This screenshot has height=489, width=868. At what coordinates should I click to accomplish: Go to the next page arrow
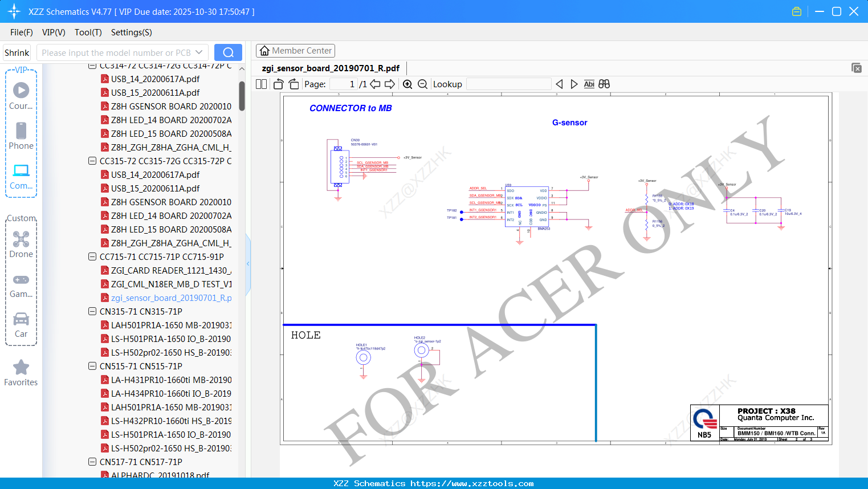coord(390,84)
